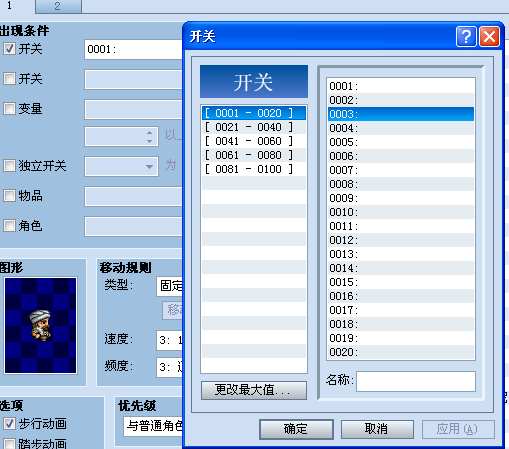Click the 移动路线 button under 类型
Image resolution: width=509 pixels, height=449 pixels.
point(172,310)
